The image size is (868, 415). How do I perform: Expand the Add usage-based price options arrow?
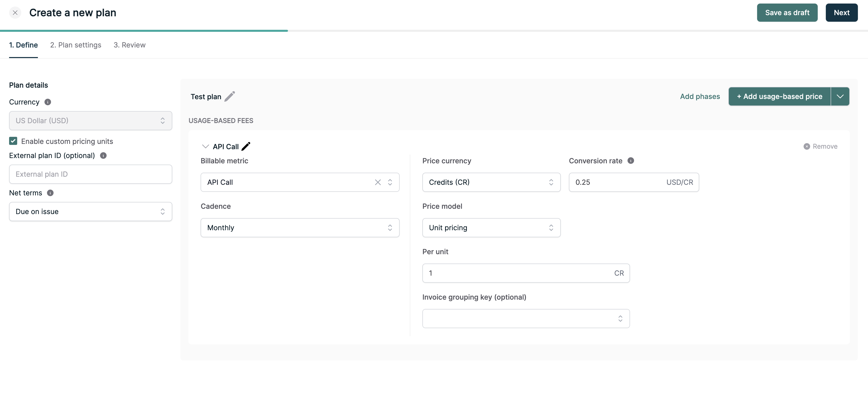(840, 96)
